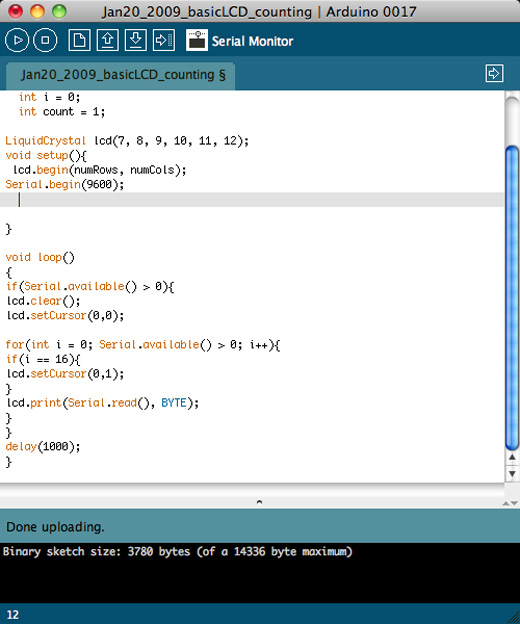Click the blue vertical scrollbar thumb
Screen dimensions: 520x624
pos(512,298)
